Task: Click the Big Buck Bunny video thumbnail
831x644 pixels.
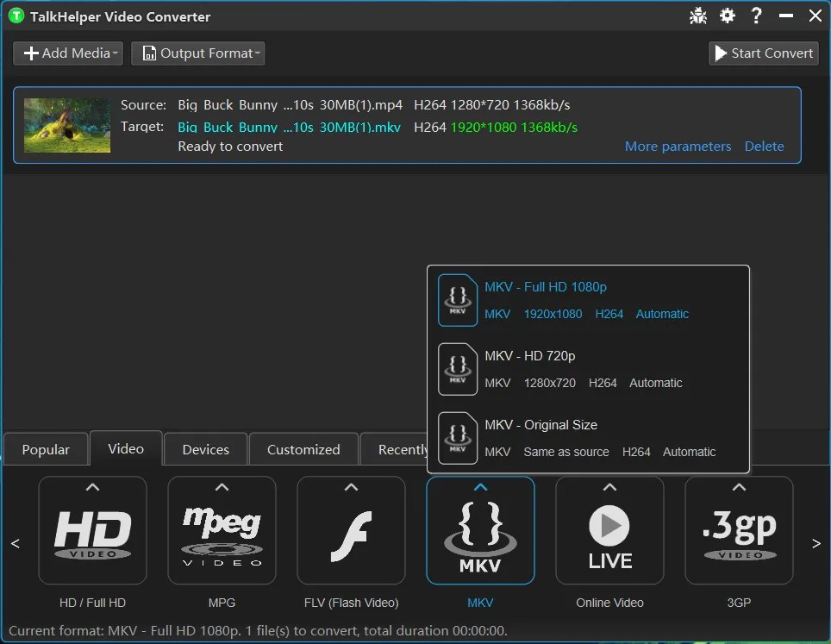Action: tap(66, 125)
